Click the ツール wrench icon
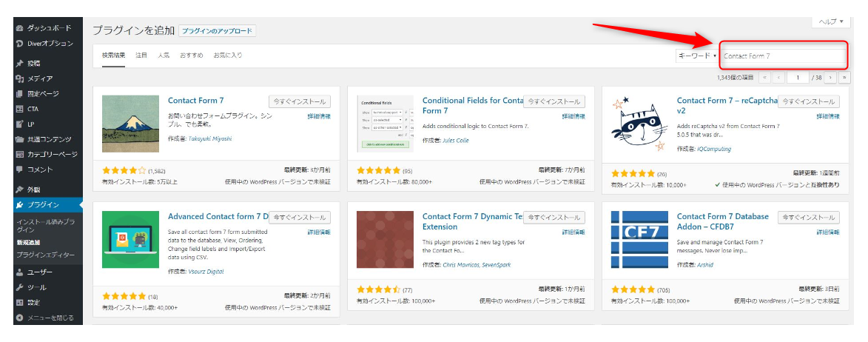Viewport: 868px width, 342px height. (x=19, y=287)
